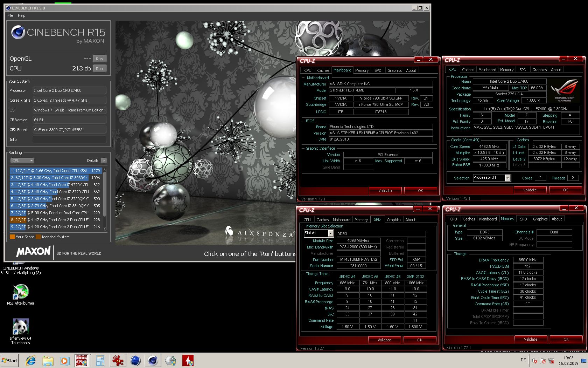
Task: Click the Republic of Gamers logo
Action: [x=564, y=91]
